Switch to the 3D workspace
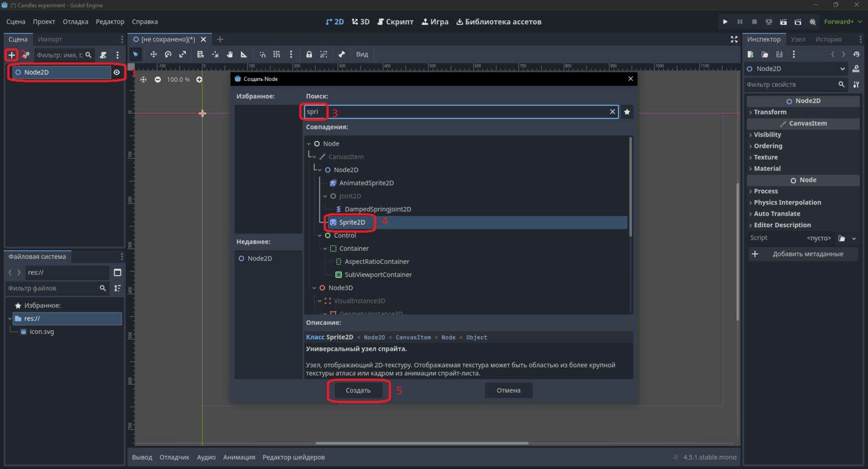868x469 pixels. (361, 21)
